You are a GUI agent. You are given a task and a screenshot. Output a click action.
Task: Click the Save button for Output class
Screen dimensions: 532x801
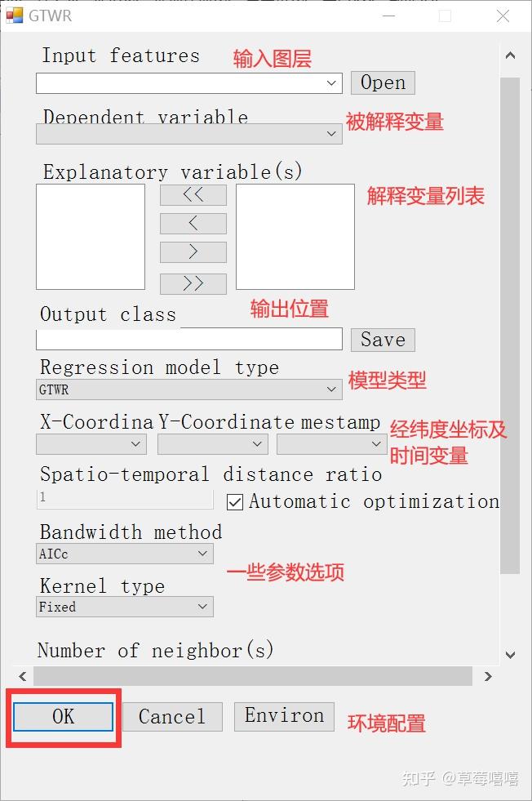click(x=383, y=340)
